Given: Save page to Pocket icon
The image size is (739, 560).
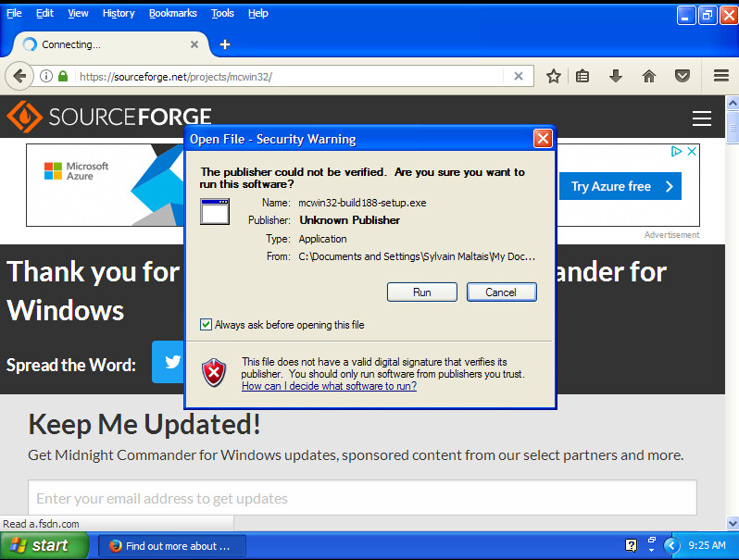Looking at the screenshot, I should tap(682, 76).
